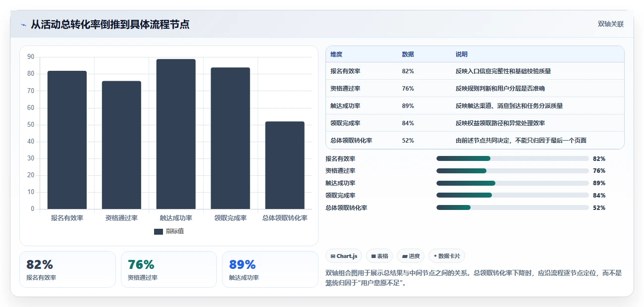
Task: Click the 双轴关联 label in the header
Action: 610,24
